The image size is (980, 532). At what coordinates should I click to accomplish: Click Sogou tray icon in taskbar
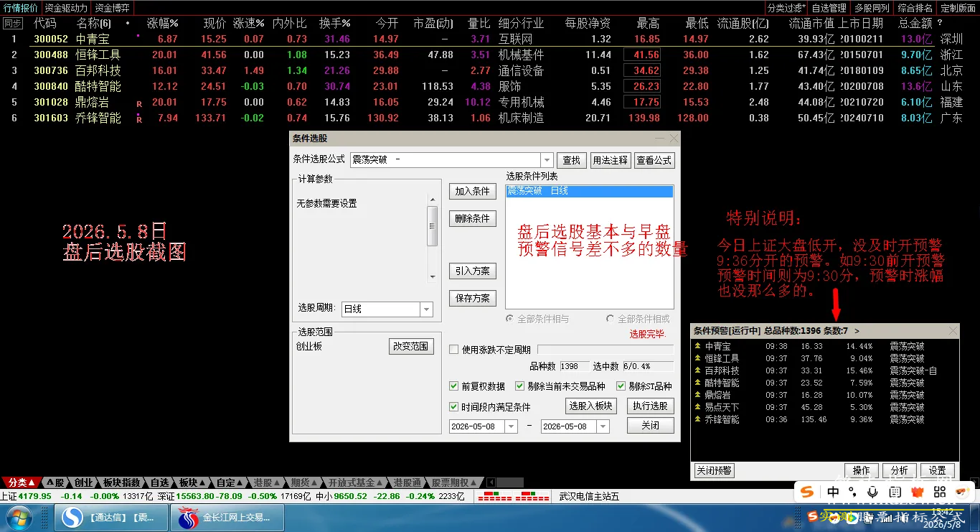tap(813, 516)
